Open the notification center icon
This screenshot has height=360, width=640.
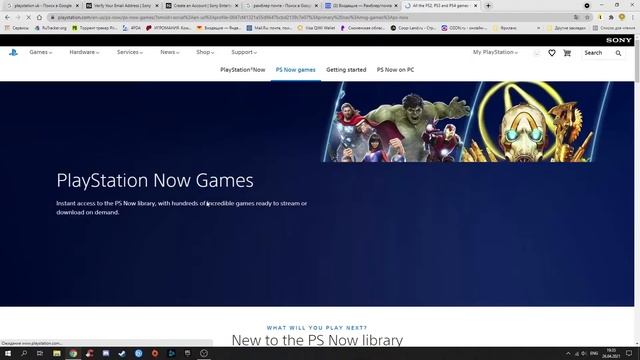629,353
